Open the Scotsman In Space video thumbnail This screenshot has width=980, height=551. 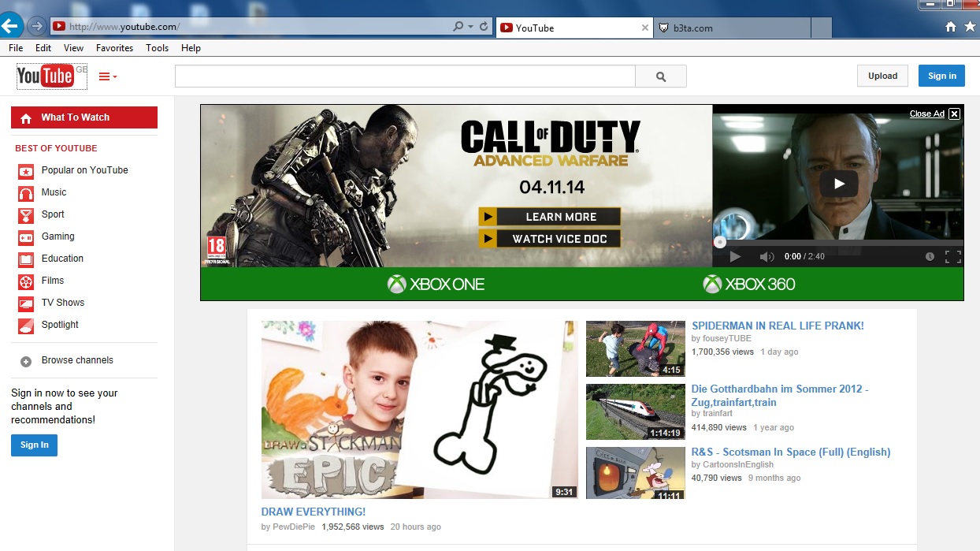click(635, 474)
